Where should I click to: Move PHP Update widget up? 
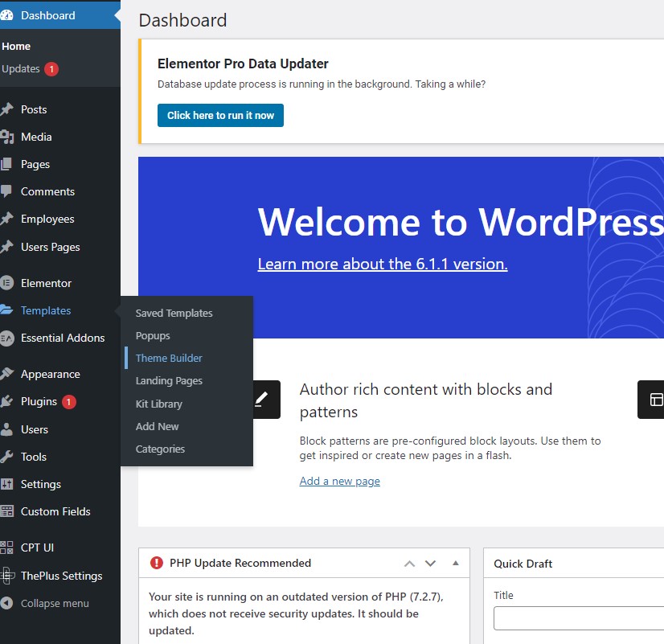(x=409, y=564)
